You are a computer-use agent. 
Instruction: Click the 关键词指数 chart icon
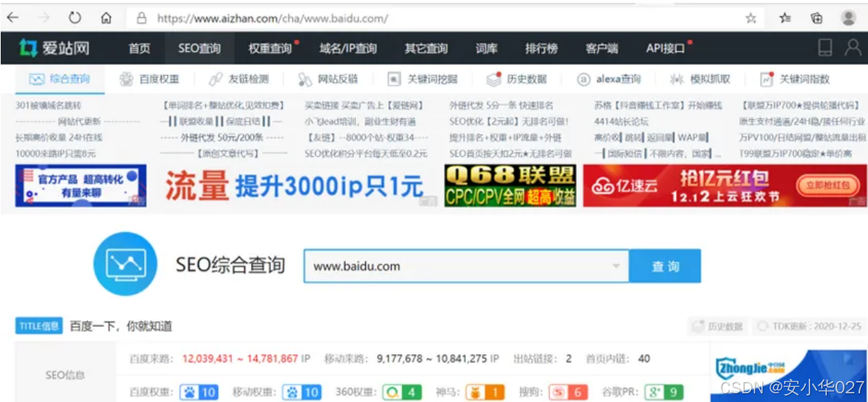click(x=766, y=79)
